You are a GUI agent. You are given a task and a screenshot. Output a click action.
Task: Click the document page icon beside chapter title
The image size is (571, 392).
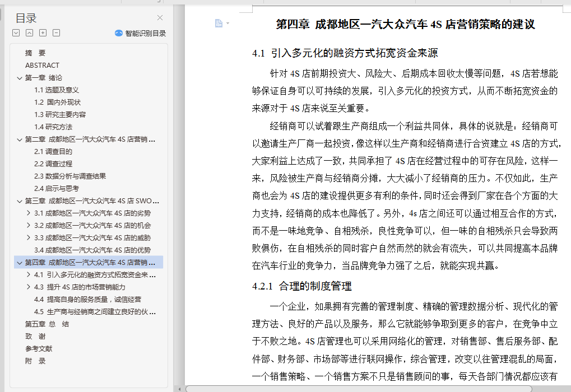coord(219,24)
